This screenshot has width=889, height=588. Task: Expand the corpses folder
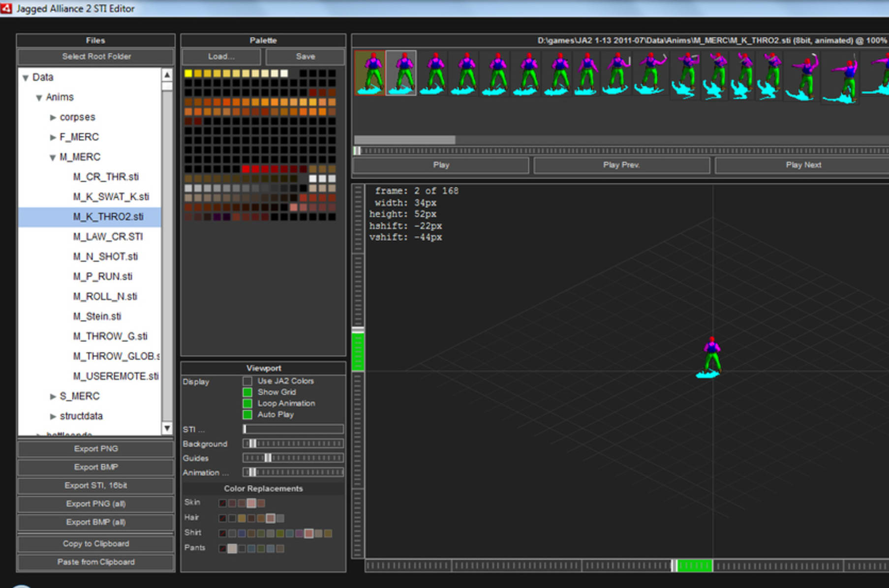coord(53,118)
